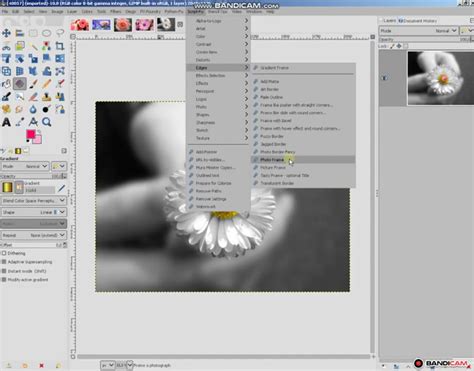This screenshot has height=371, width=474.
Task: Toggle the gradient reverse button
Action: [19, 188]
